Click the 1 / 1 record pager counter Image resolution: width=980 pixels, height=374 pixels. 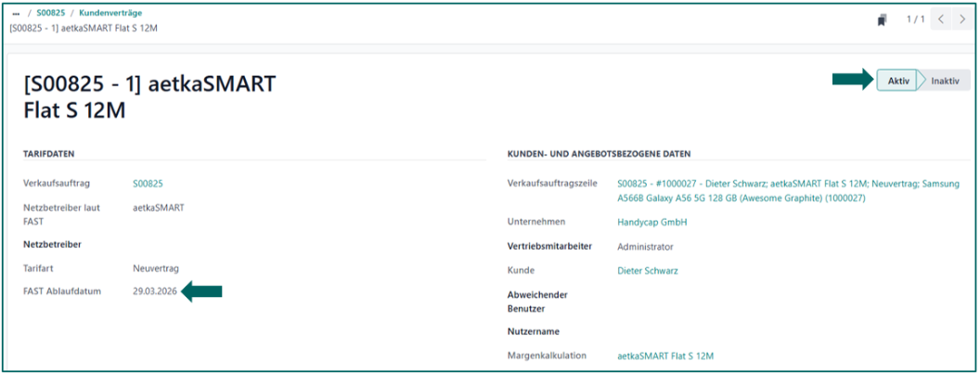click(x=915, y=19)
